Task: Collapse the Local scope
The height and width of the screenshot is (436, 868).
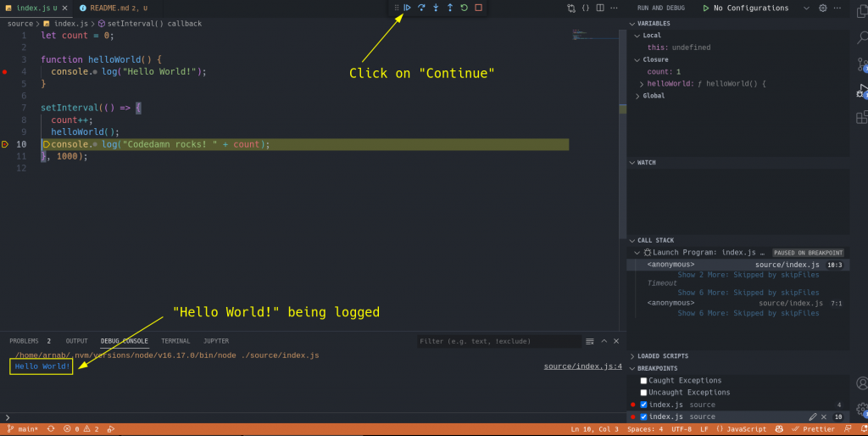Action: coord(637,36)
